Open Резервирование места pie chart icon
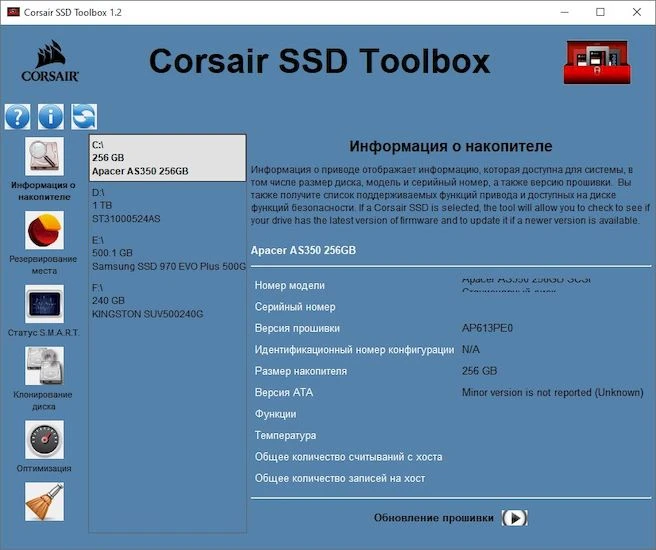The height and width of the screenshot is (550, 656). coord(44,230)
